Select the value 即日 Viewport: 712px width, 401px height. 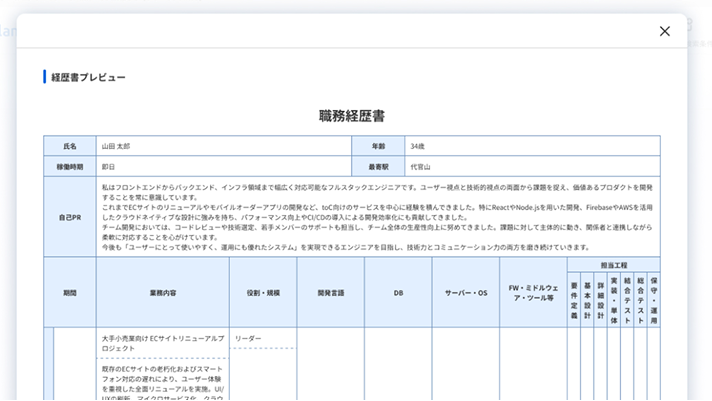coord(108,167)
